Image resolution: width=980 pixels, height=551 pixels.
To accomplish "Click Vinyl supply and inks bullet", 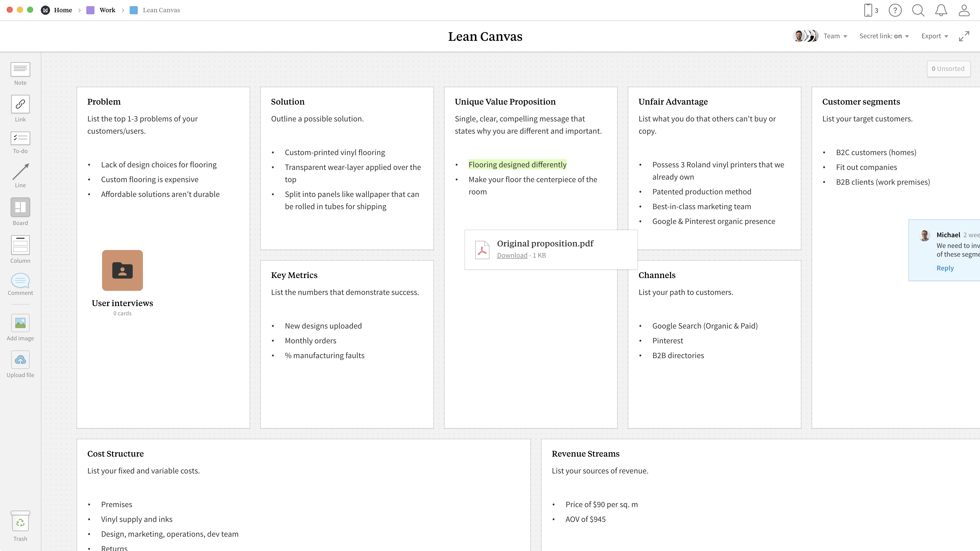I will tap(137, 519).
